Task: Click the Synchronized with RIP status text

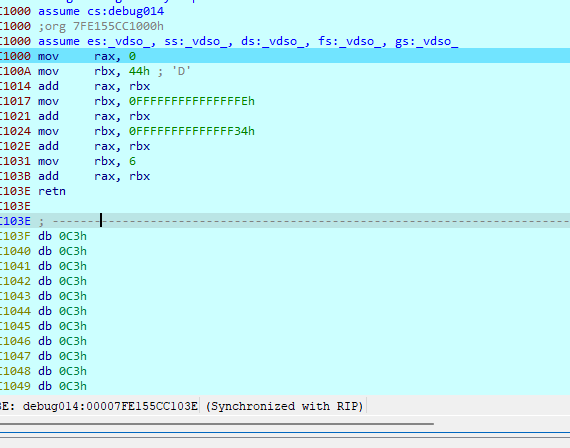Action: click(x=285, y=406)
